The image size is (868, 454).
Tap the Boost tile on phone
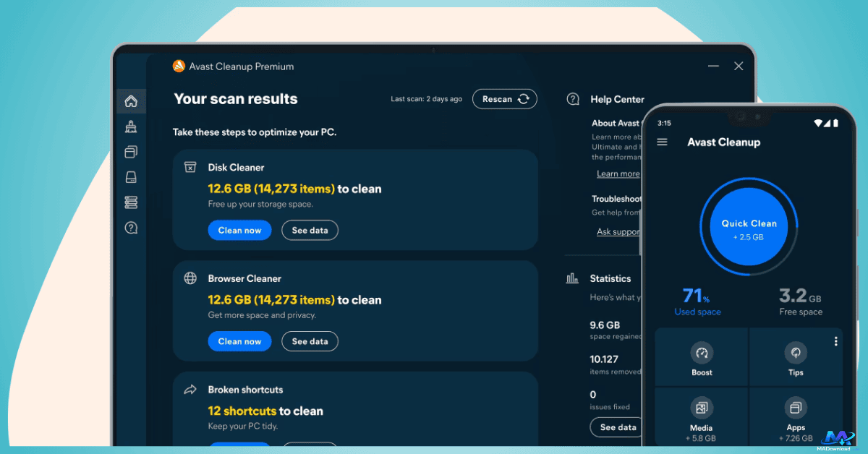point(701,359)
